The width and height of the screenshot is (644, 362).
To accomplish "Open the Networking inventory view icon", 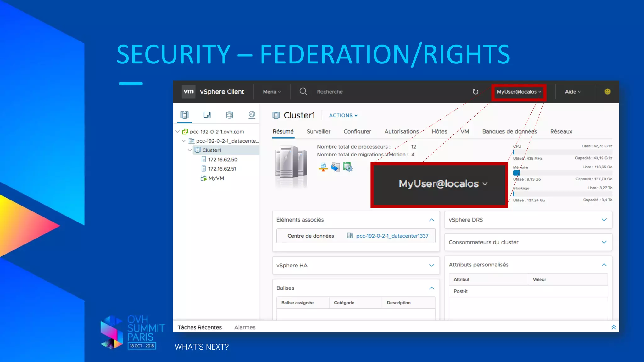I will pos(252,115).
